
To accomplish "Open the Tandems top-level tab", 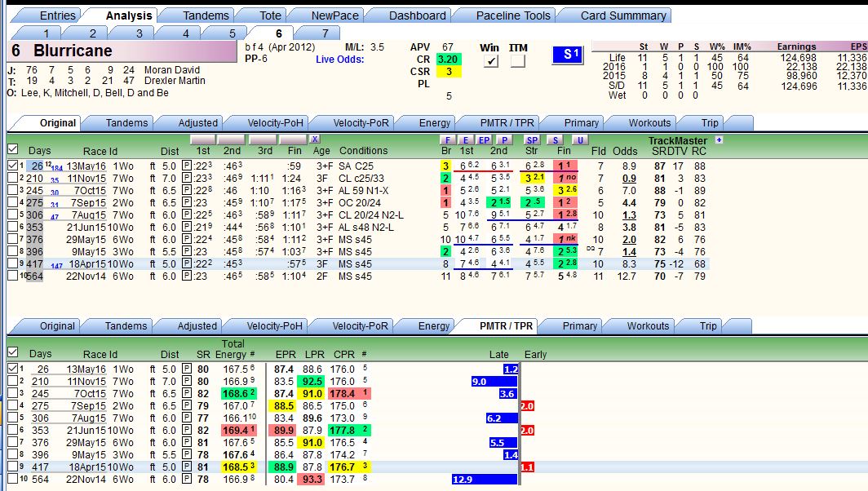I will tap(206, 15).
